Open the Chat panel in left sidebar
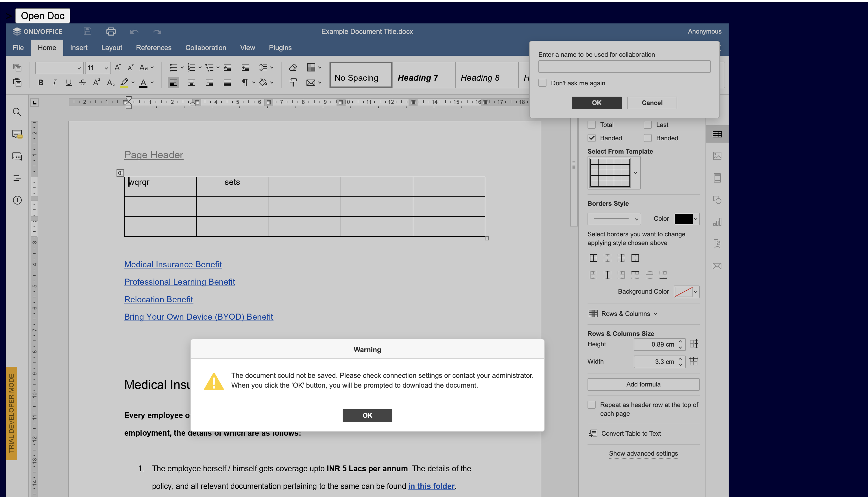The height and width of the screenshot is (497, 868). 17,156
